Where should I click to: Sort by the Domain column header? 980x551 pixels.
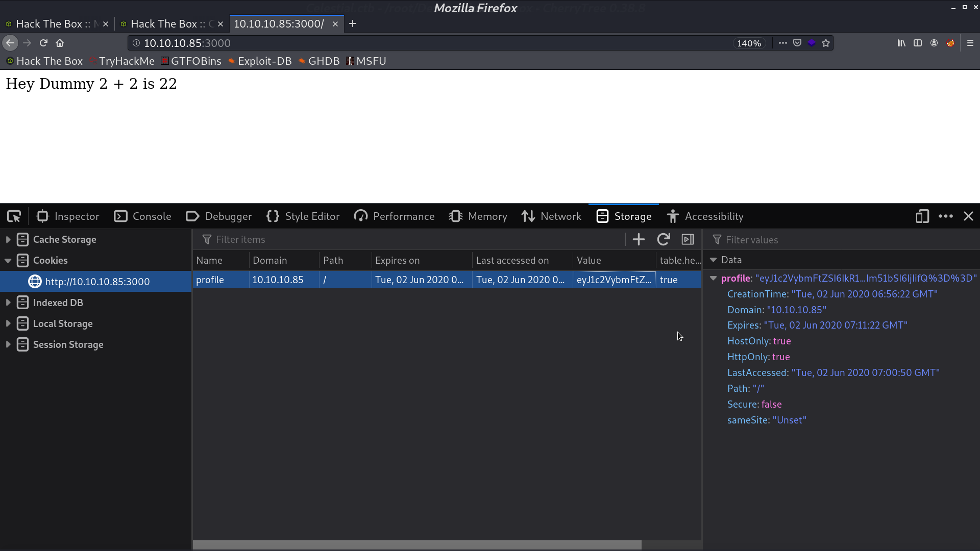point(284,260)
